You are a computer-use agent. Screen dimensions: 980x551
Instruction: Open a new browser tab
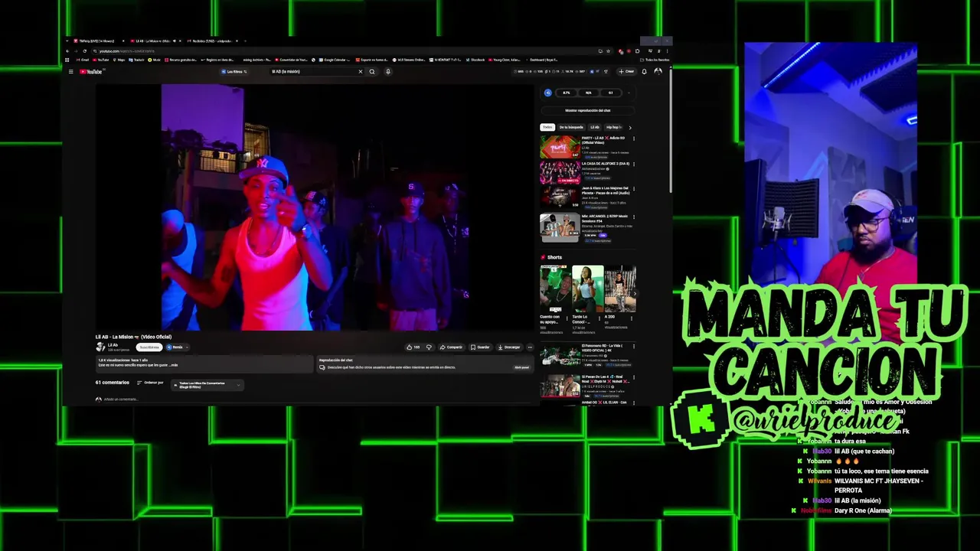[245, 41]
